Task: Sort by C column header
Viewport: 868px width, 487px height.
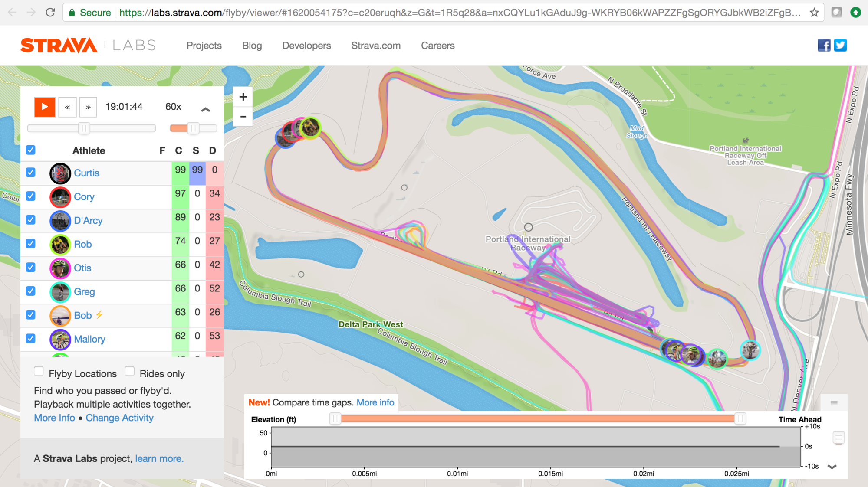Action: click(179, 150)
